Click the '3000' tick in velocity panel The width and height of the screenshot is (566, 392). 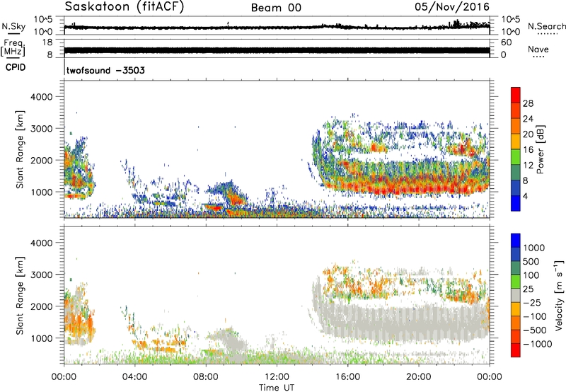pos(41,275)
